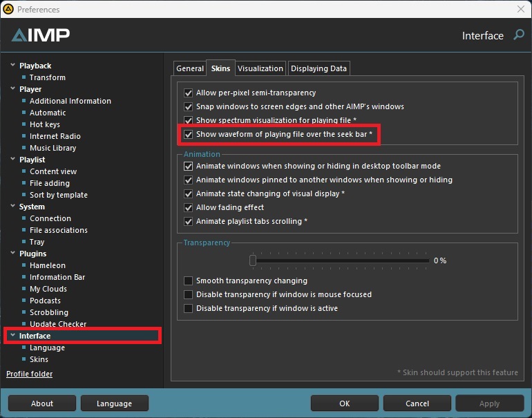The height and width of the screenshot is (418, 532).
Task: Switch to the Skins tab
Action: 220,68
